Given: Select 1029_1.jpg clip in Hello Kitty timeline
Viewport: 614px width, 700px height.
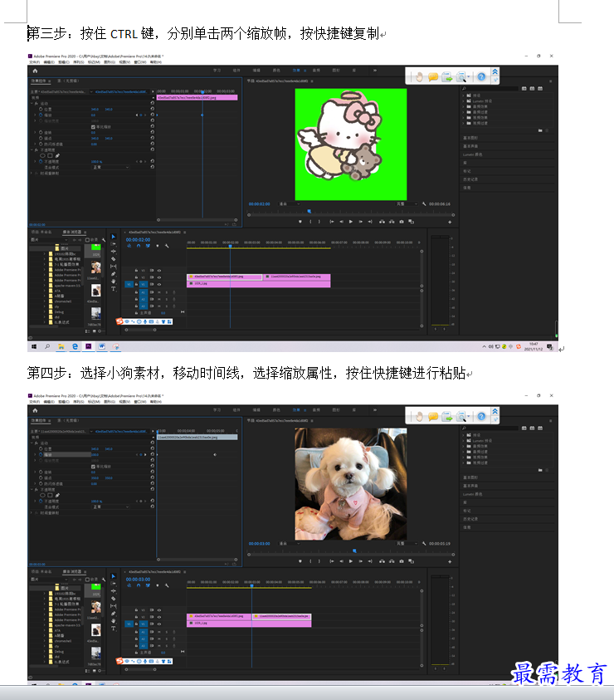Looking at the screenshot, I should point(258,283).
